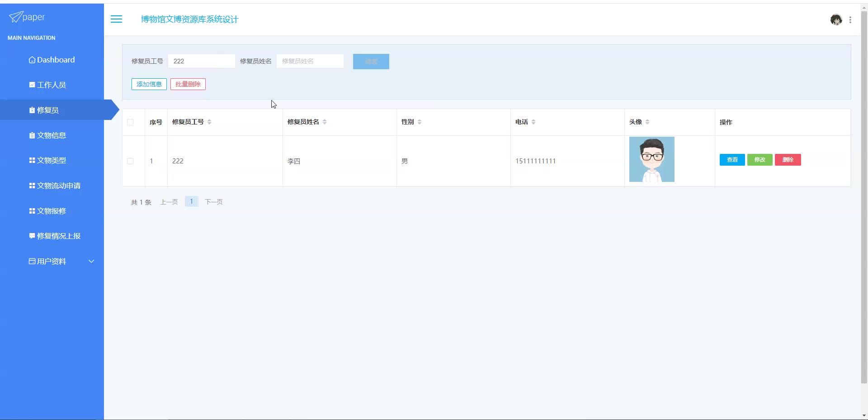This screenshot has width=868, height=420.
Task: Focus the 修复员工号 input field
Action: pyautogui.click(x=202, y=61)
